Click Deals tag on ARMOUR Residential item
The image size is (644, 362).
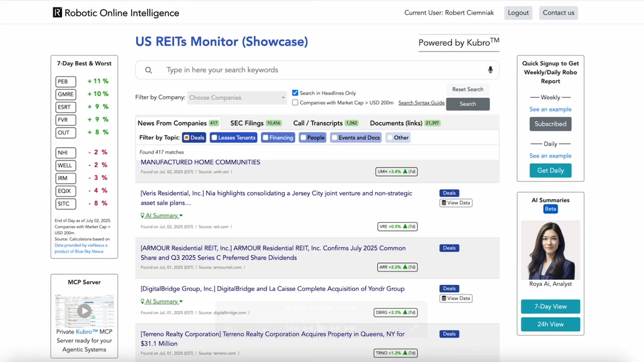(x=449, y=248)
